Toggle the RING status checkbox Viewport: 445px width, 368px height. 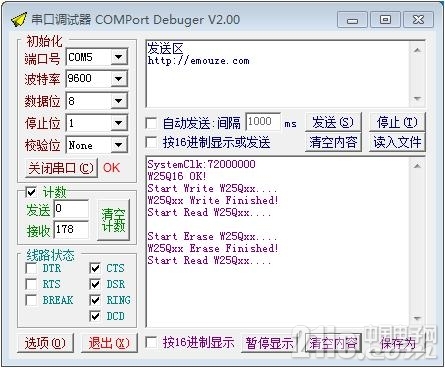point(95,300)
